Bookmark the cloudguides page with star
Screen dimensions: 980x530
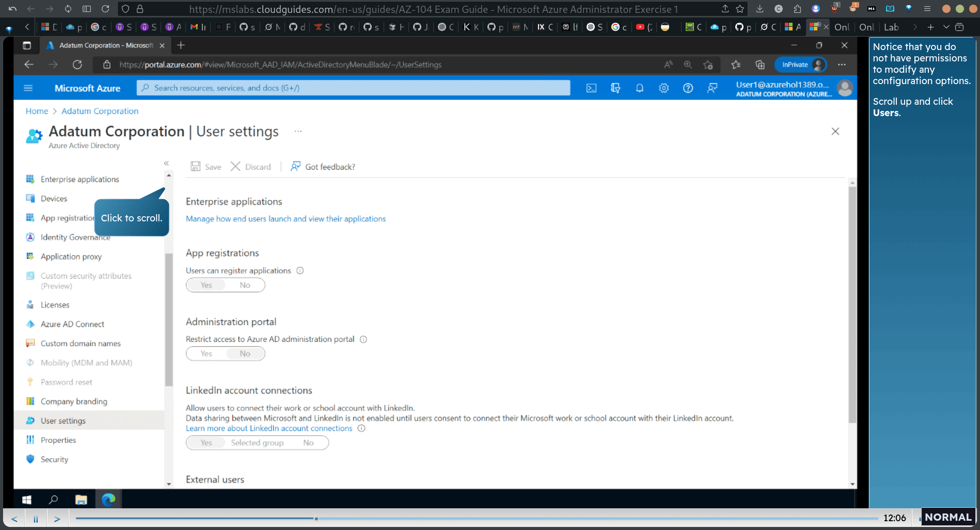point(740,9)
